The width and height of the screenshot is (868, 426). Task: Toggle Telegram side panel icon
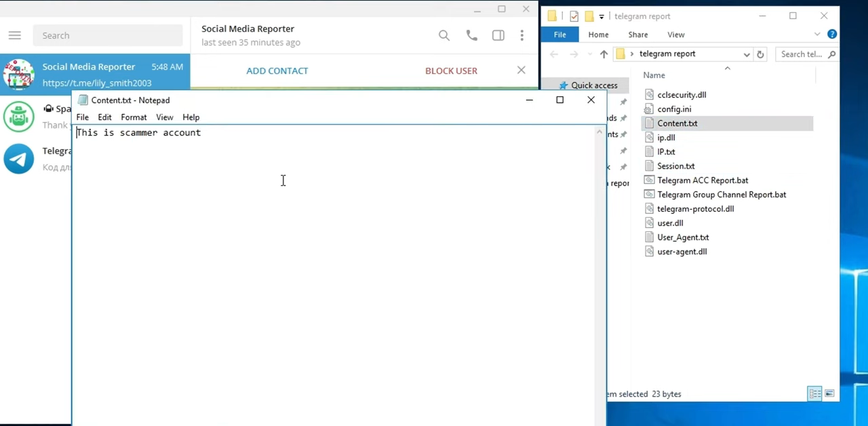tap(498, 35)
